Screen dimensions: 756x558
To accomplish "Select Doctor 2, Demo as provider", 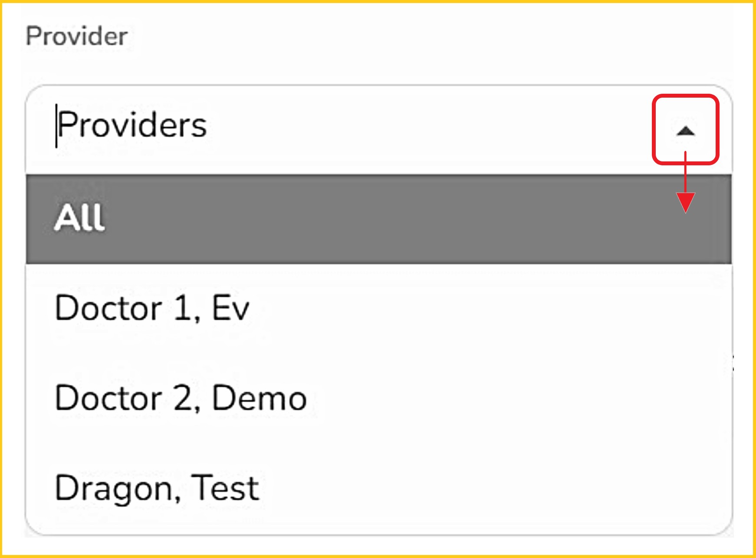I will tap(181, 398).
